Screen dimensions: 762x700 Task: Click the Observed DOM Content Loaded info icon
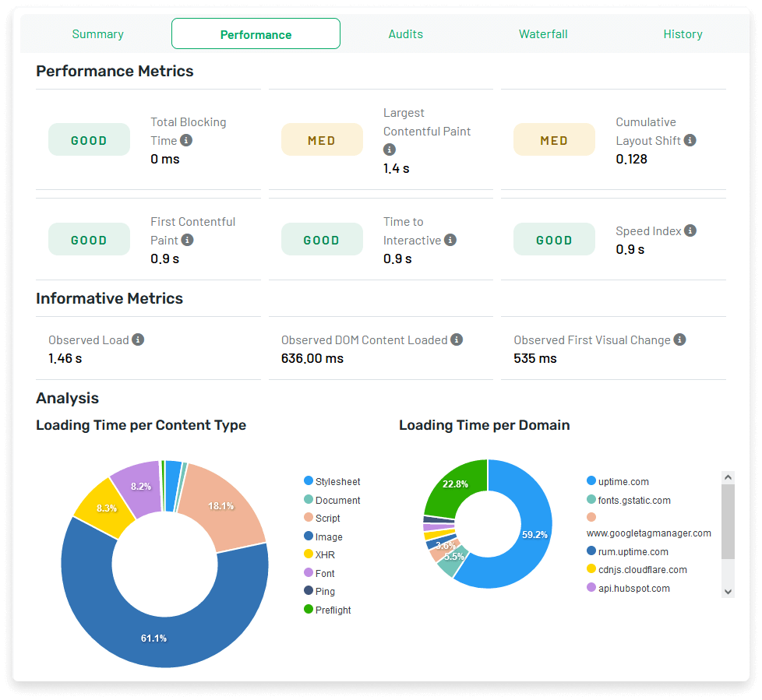(x=457, y=339)
